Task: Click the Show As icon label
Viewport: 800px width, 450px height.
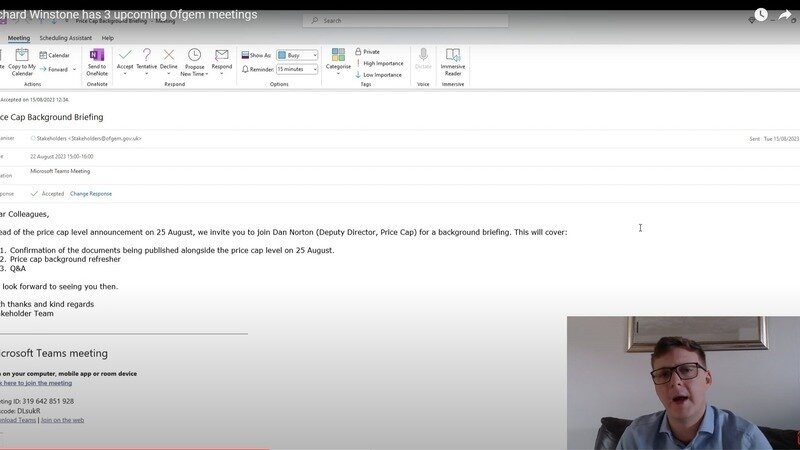Action: pos(256,55)
